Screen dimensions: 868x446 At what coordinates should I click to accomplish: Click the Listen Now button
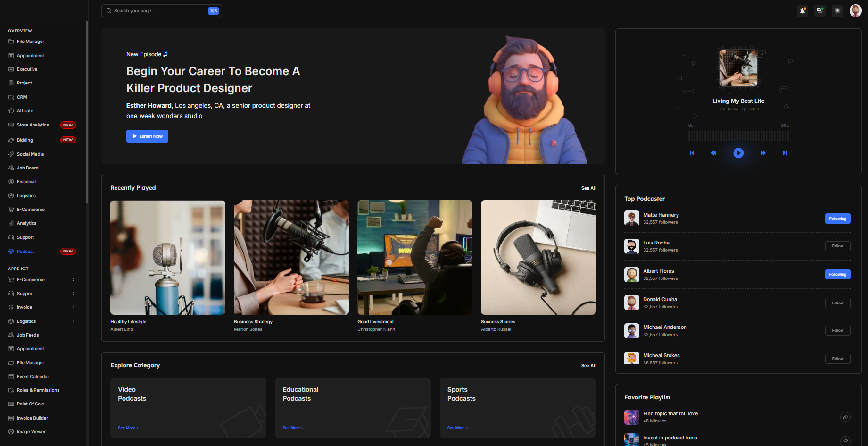[147, 136]
